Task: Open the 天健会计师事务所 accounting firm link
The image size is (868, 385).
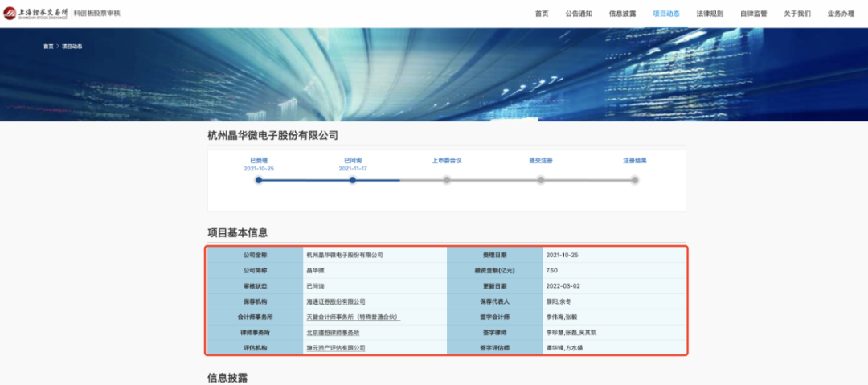Action: click(353, 317)
